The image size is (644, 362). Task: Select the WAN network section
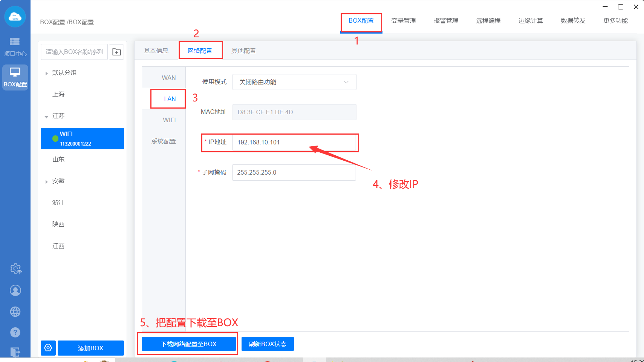[x=168, y=78]
